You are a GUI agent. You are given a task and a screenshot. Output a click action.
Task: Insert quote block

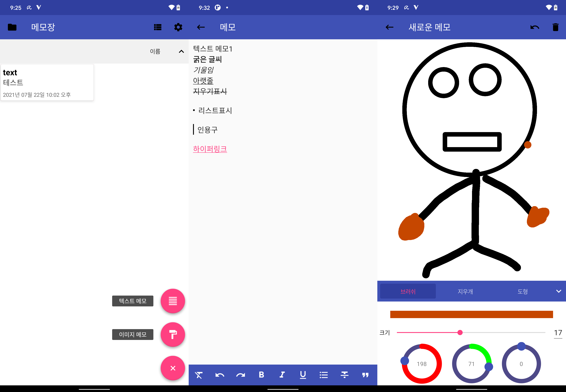pyautogui.click(x=365, y=375)
